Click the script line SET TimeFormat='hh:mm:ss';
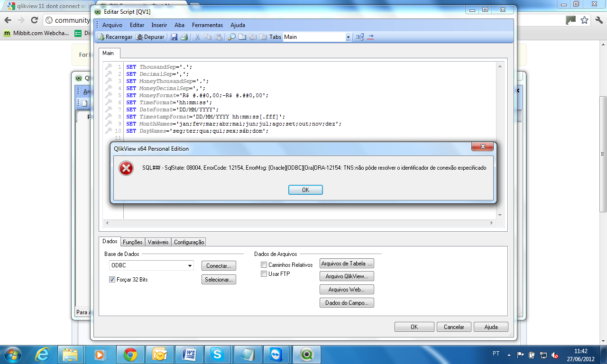607x364 pixels. click(169, 102)
